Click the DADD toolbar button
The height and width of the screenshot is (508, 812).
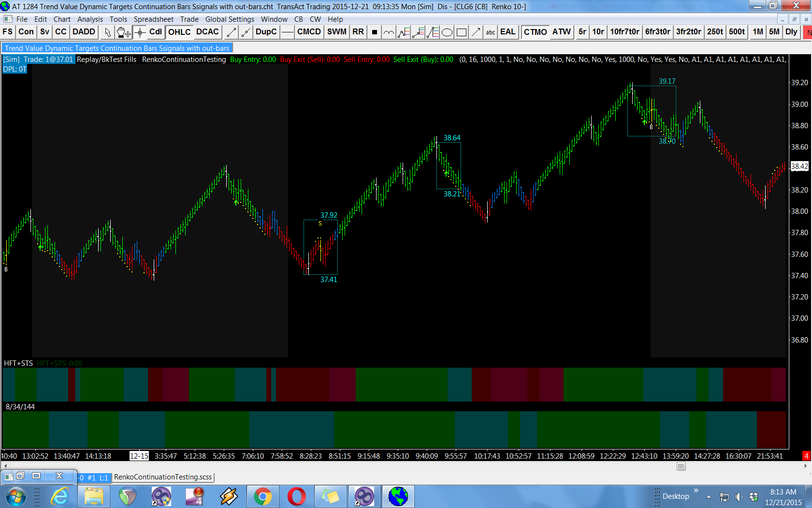(x=84, y=32)
